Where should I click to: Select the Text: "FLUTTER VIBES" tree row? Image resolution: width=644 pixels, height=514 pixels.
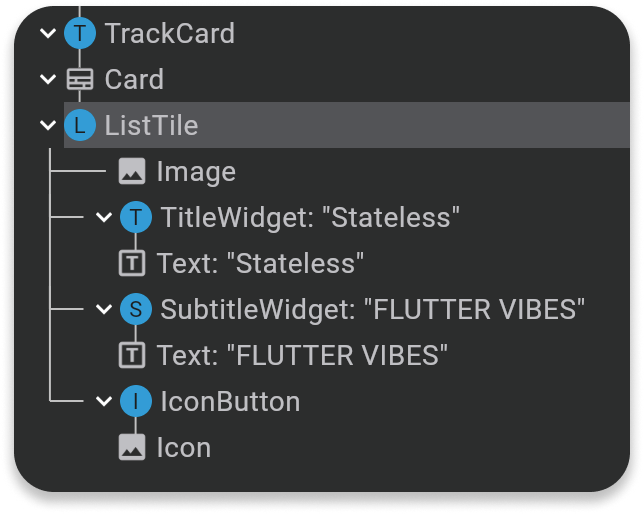301,356
